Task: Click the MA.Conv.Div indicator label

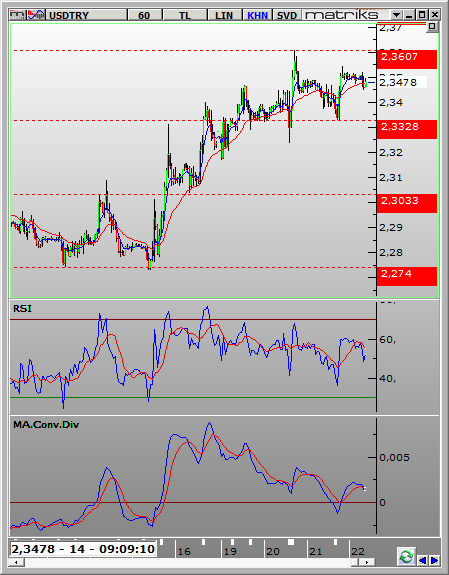Action: tap(46, 425)
